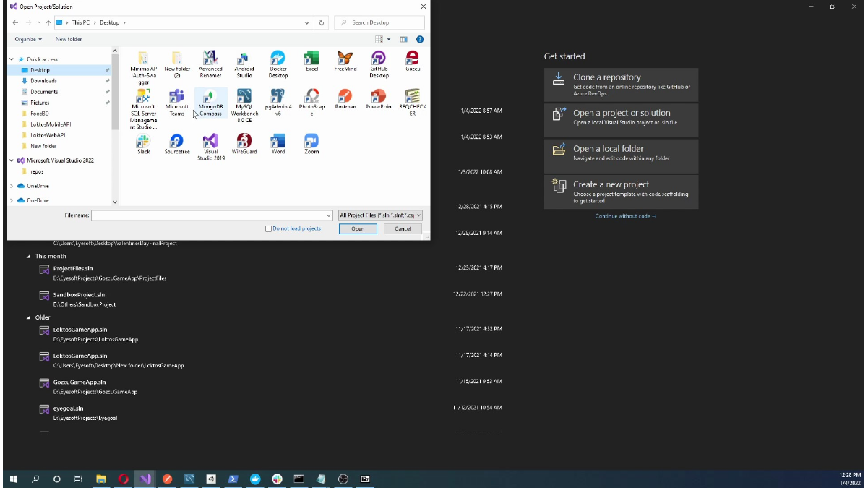Click the Search Desktop box

pyautogui.click(x=379, y=22)
